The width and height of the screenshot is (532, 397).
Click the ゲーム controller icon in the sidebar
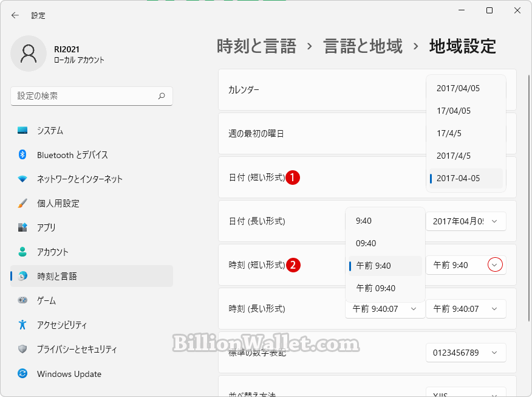(22, 300)
